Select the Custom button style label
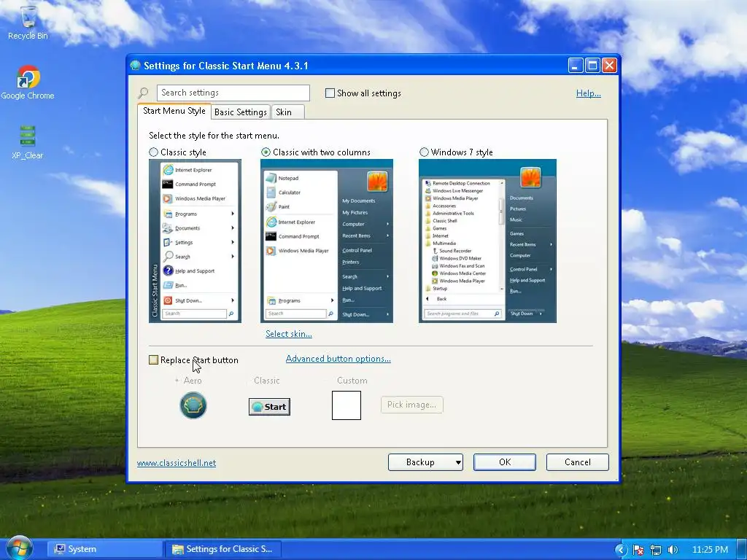Image resolution: width=747 pixels, height=560 pixels. click(x=352, y=381)
